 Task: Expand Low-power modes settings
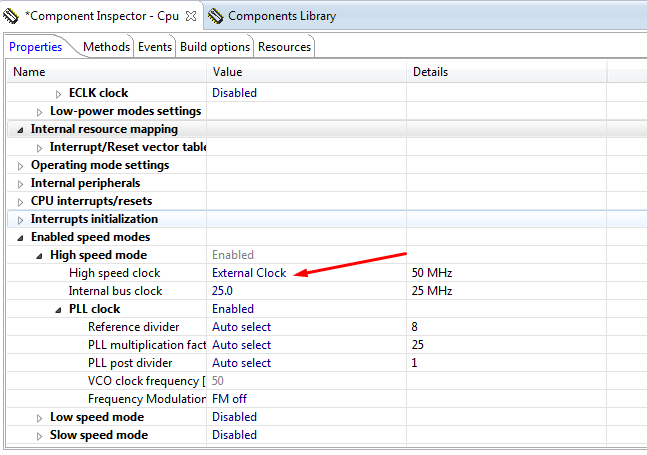tap(40, 112)
